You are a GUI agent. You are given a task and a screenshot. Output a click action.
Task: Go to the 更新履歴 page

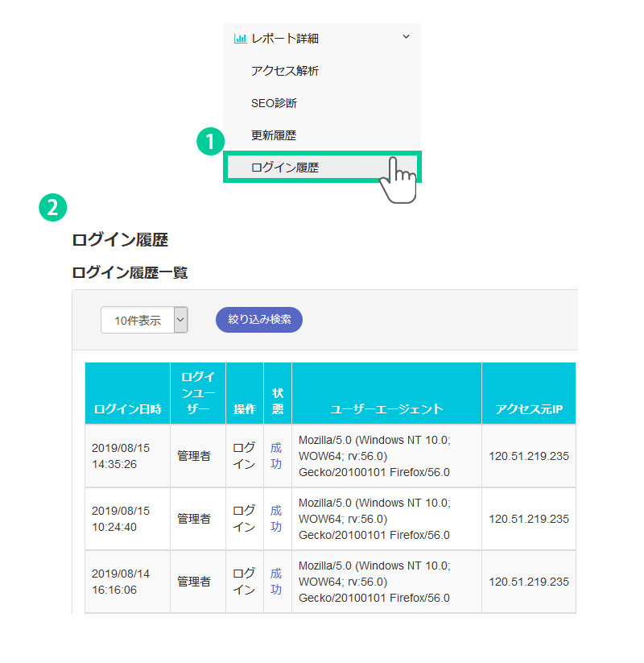click(x=273, y=135)
